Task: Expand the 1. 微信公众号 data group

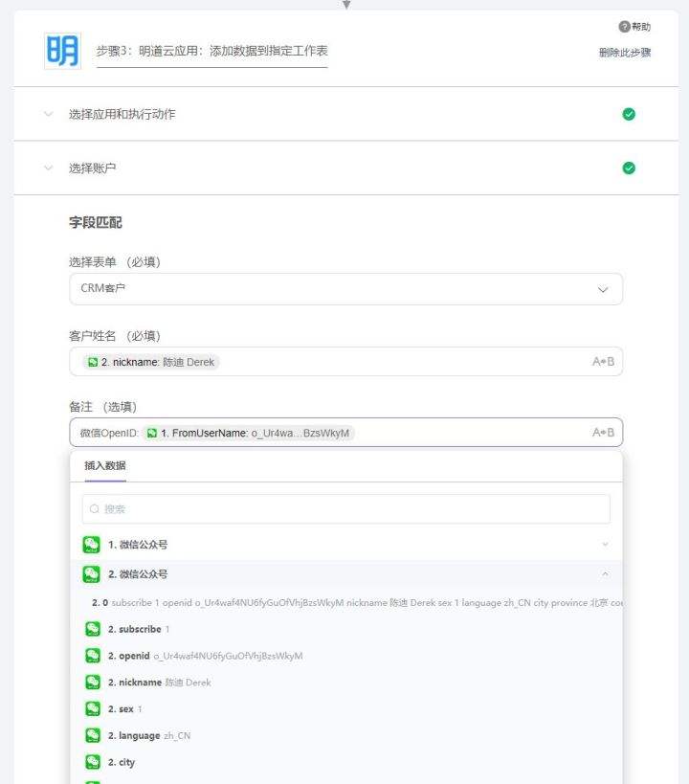Action: [x=604, y=545]
